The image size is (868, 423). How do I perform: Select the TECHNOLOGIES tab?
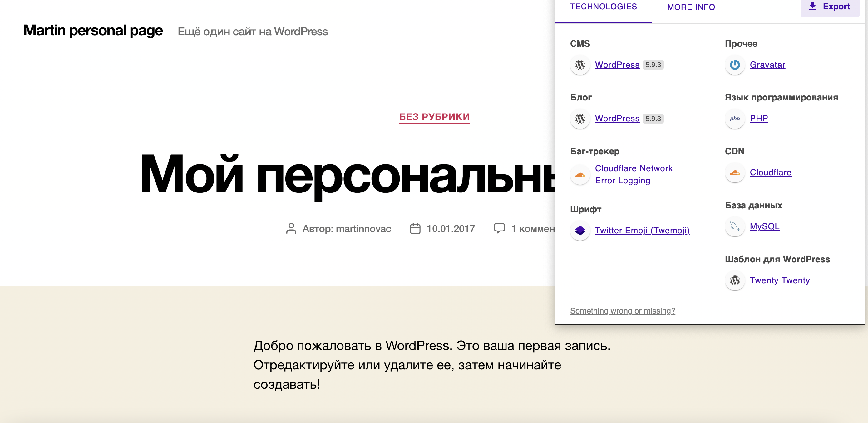click(x=603, y=7)
